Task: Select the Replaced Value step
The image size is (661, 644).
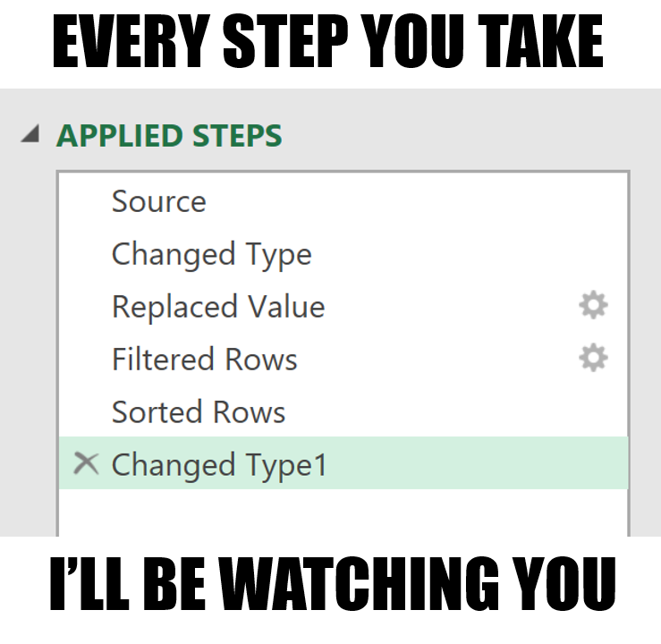Action: 217,307
